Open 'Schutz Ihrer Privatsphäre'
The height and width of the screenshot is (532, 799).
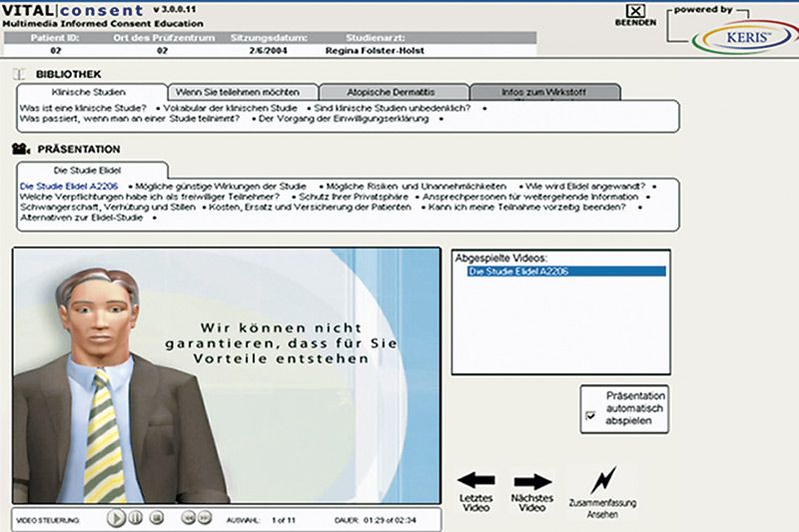[x=354, y=197]
